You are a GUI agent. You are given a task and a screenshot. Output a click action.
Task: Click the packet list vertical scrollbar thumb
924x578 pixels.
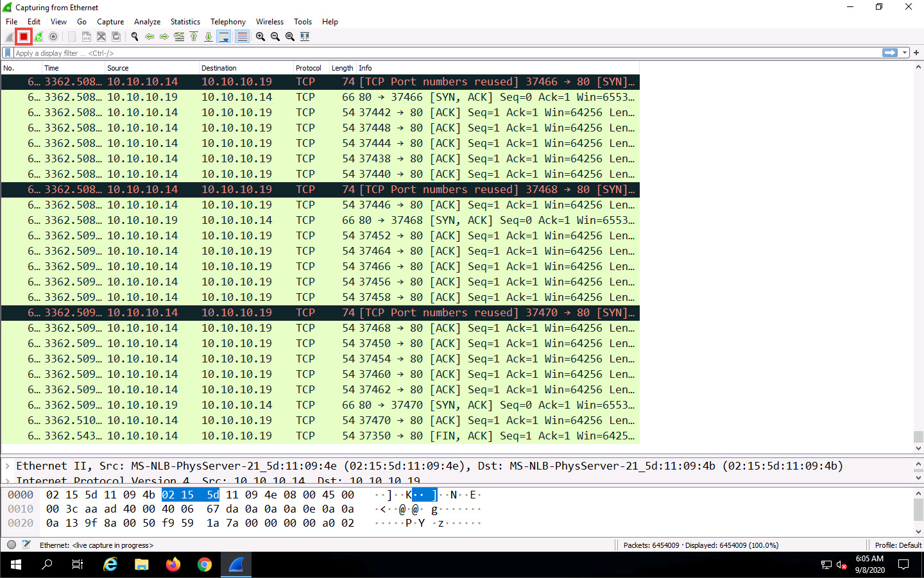918,436
